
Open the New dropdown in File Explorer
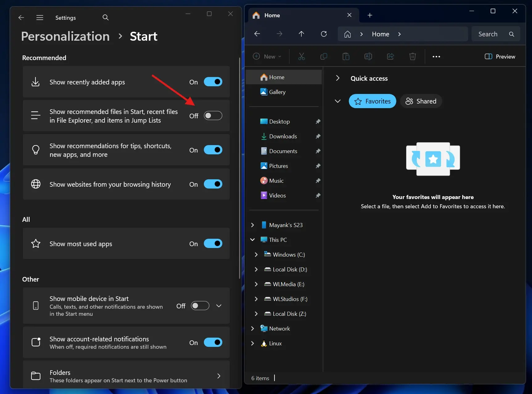pyautogui.click(x=267, y=56)
